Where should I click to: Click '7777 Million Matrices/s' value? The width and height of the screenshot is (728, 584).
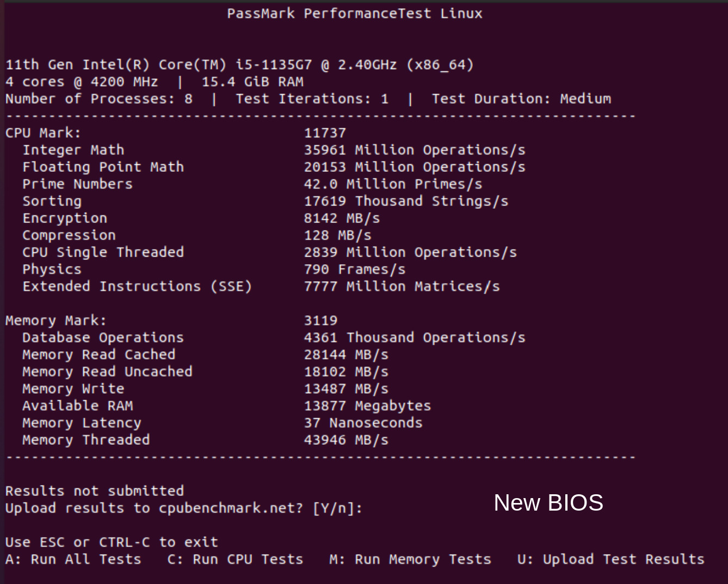point(402,287)
